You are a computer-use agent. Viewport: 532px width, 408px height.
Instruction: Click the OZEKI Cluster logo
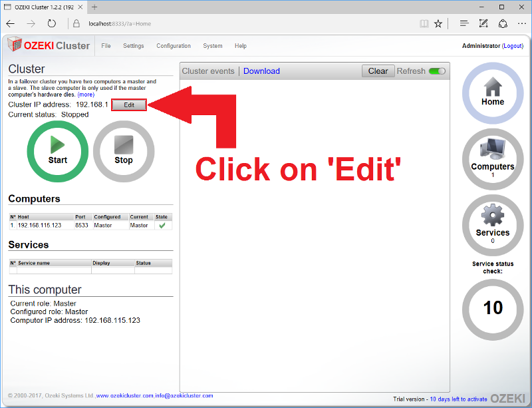click(x=49, y=45)
